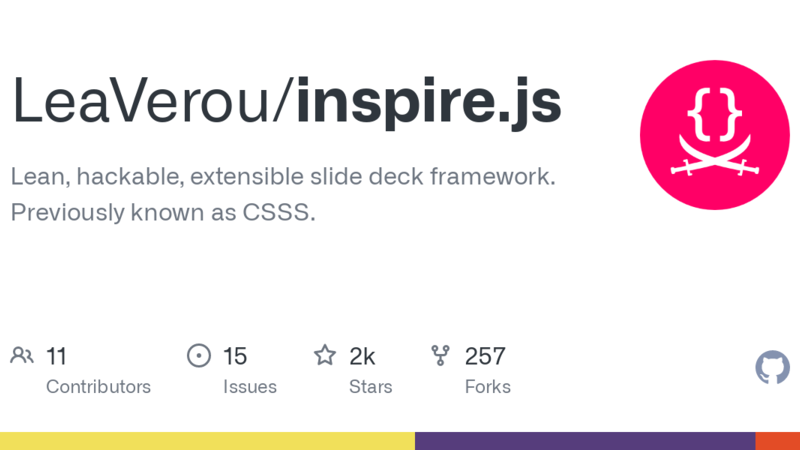Viewport: 800px width, 450px height.
Task: Click the crossed swords in the logo
Action: click(713, 162)
